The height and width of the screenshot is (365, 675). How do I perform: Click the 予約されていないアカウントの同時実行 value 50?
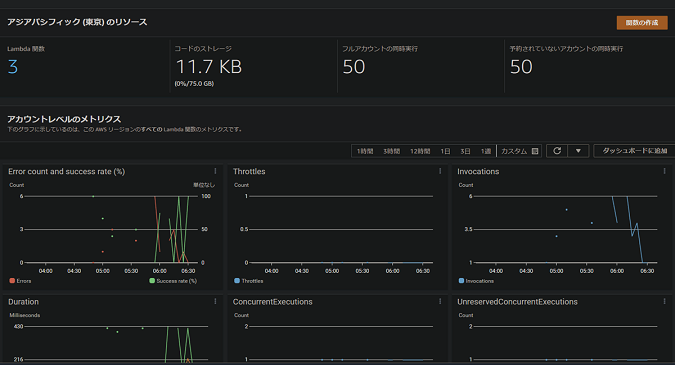(x=521, y=67)
